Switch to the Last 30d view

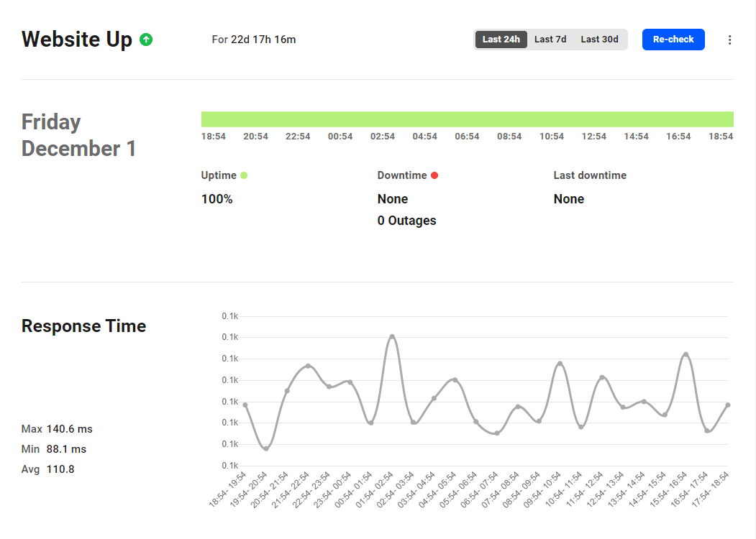599,40
